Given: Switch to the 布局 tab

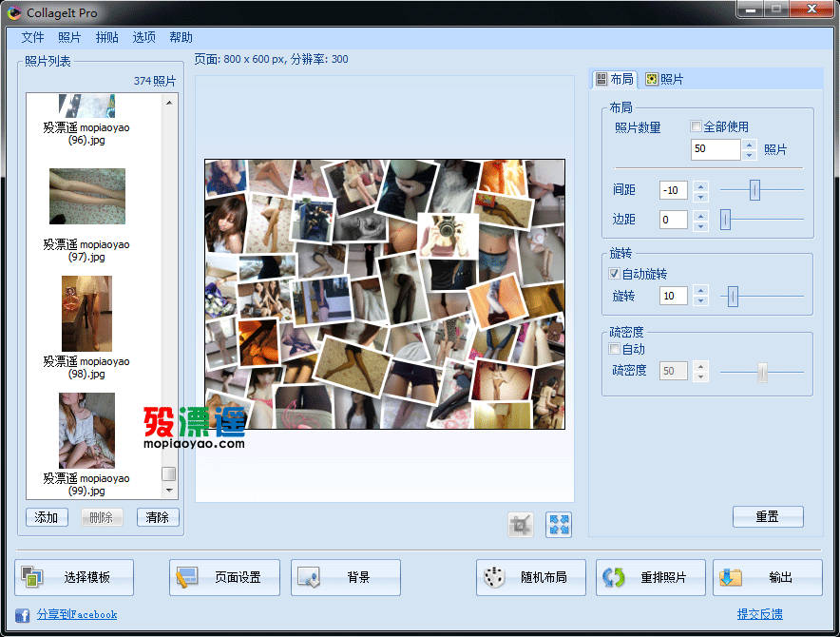Looking at the screenshot, I should [x=615, y=79].
